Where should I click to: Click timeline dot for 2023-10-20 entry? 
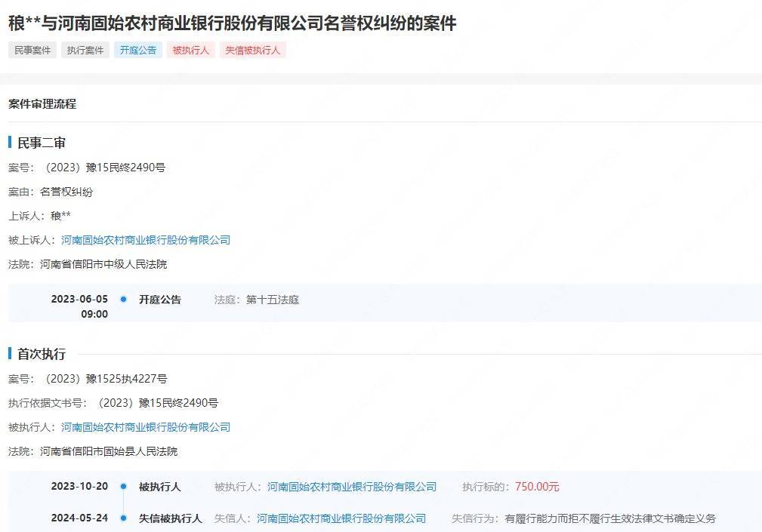pyautogui.click(x=123, y=487)
